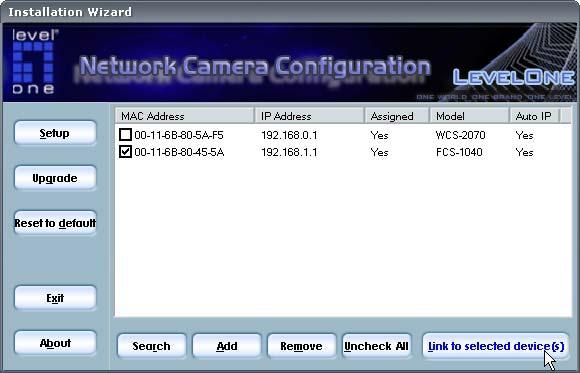Select IP address 192.168.0.1
This screenshot has height=373, width=580.
click(x=289, y=135)
